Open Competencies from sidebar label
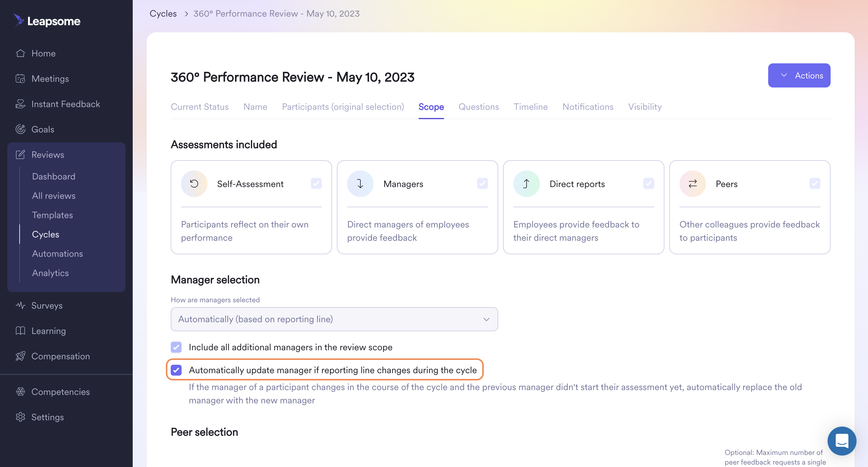This screenshot has width=868, height=467. (x=61, y=392)
